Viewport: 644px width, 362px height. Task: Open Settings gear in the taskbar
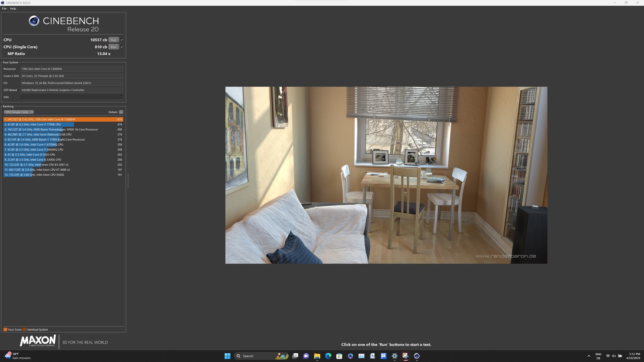click(x=394, y=356)
